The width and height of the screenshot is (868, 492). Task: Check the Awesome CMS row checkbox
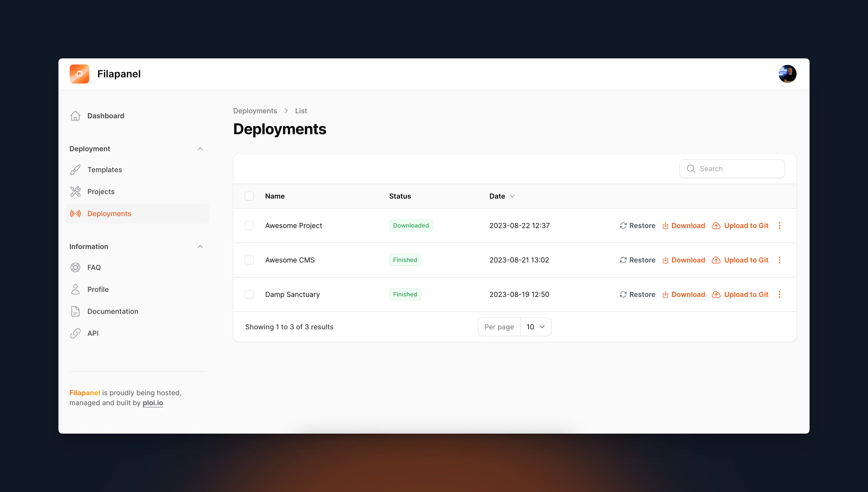point(249,260)
